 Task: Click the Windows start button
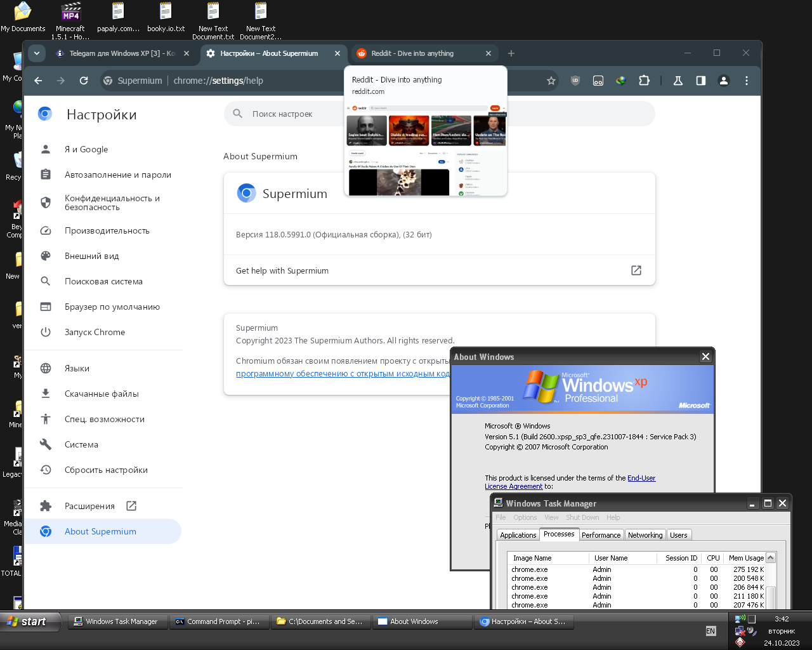[30, 621]
